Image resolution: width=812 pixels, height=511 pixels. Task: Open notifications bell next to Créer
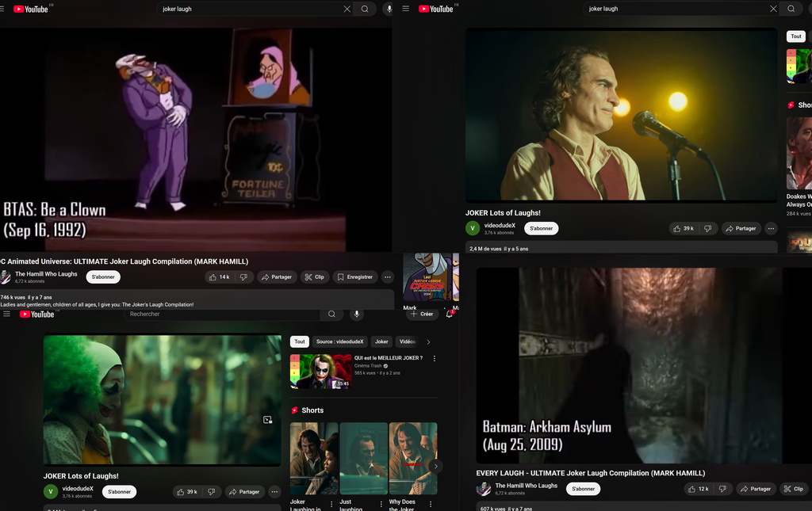[x=450, y=314]
